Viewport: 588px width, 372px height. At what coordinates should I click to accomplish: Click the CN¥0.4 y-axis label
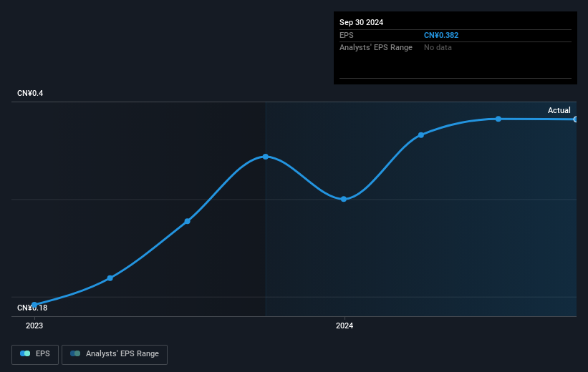(30, 93)
